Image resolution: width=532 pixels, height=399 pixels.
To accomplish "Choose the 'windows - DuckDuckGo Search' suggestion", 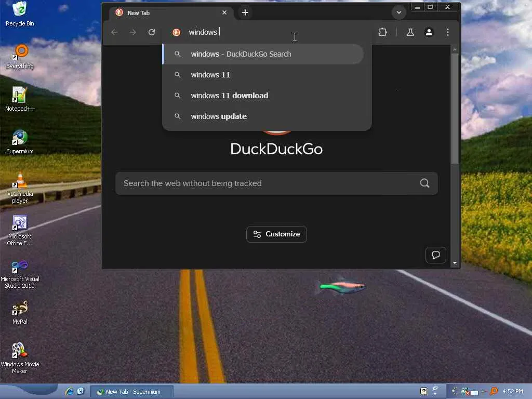I will (x=263, y=54).
